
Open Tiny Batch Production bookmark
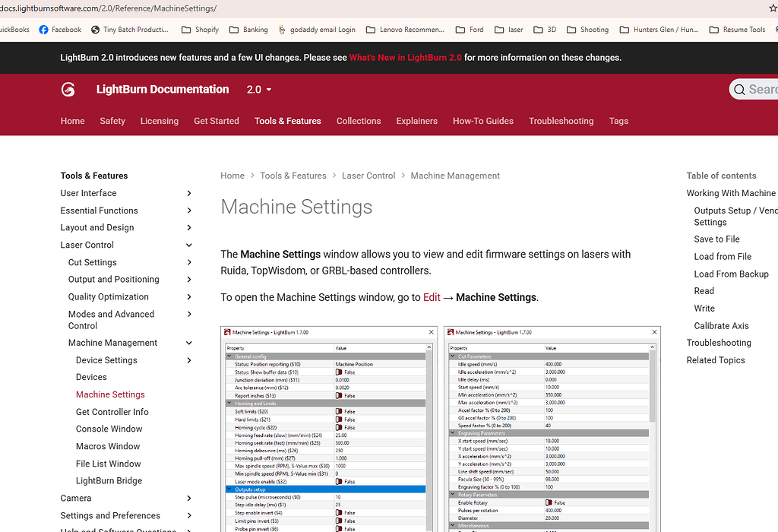[x=130, y=30]
